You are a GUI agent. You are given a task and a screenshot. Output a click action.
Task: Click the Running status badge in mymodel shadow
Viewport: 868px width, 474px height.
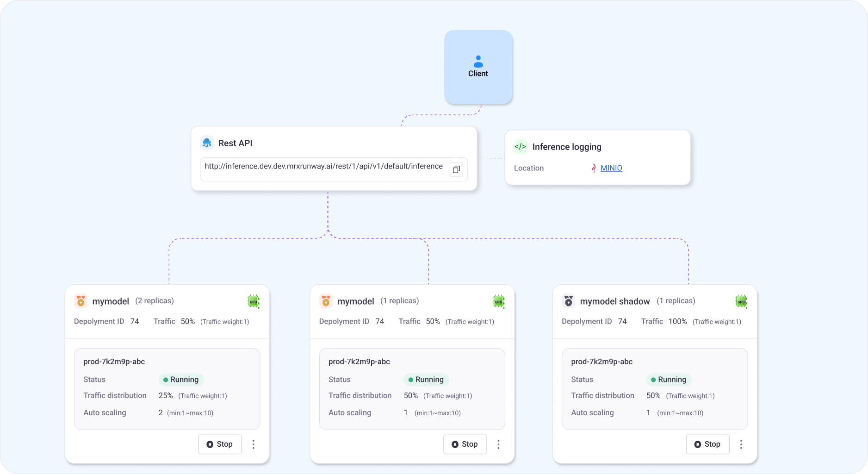669,380
